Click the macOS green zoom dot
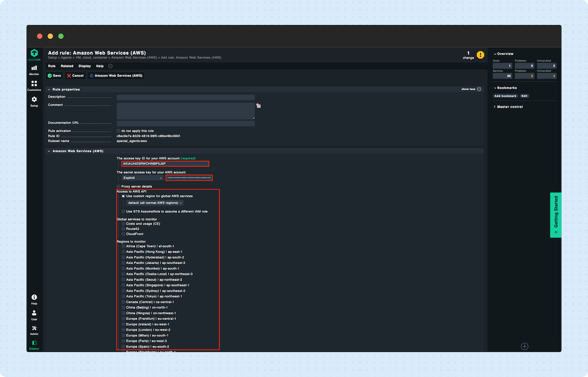The image size is (588, 377). (61, 36)
